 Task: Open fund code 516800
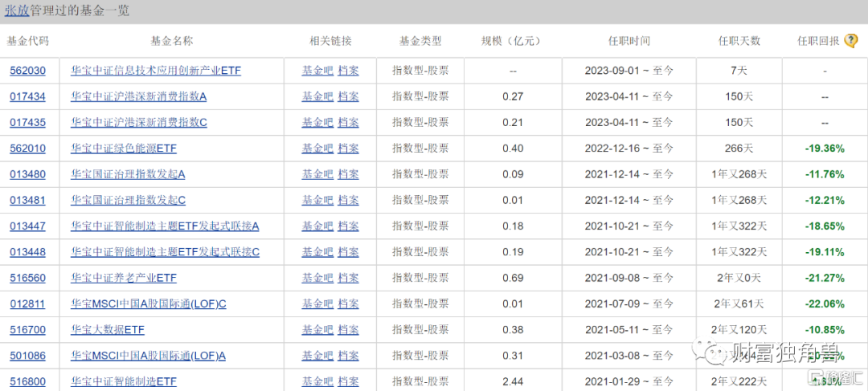27,381
